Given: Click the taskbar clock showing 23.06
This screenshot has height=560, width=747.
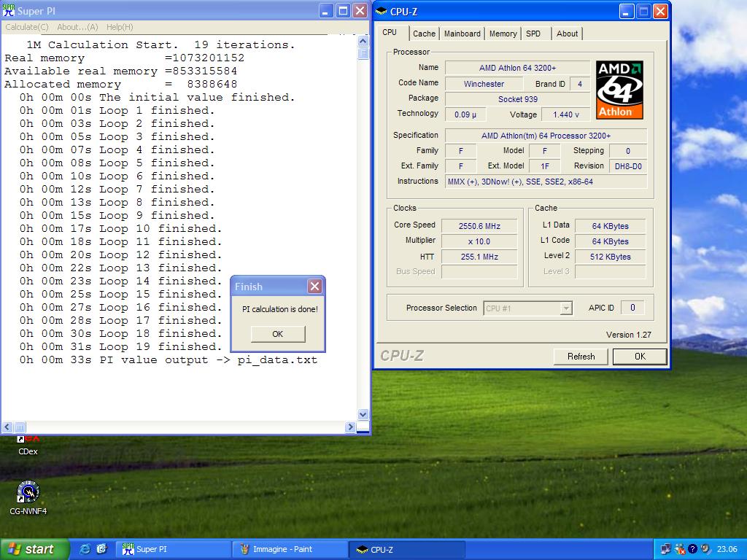Looking at the screenshot, I should click(x=727, y=549).
